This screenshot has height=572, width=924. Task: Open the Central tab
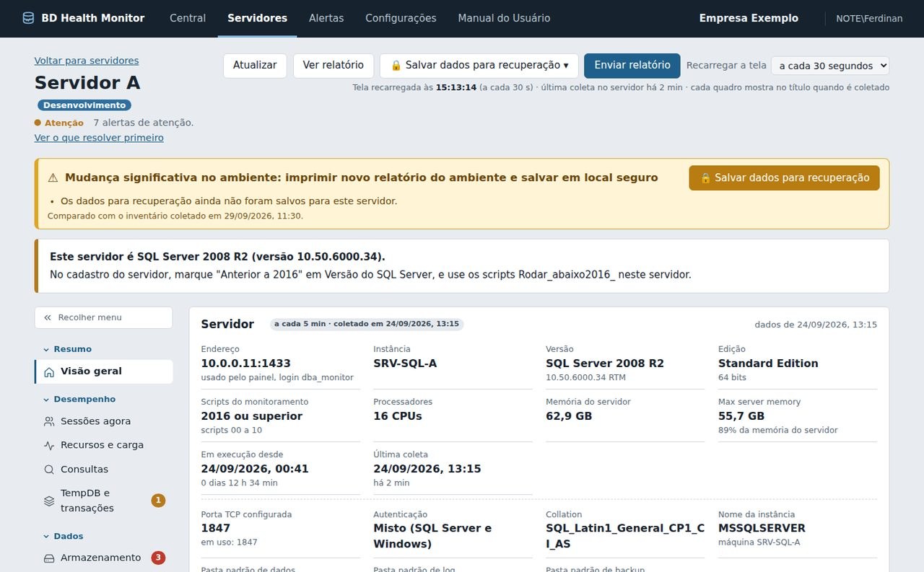tap(188, 18)
